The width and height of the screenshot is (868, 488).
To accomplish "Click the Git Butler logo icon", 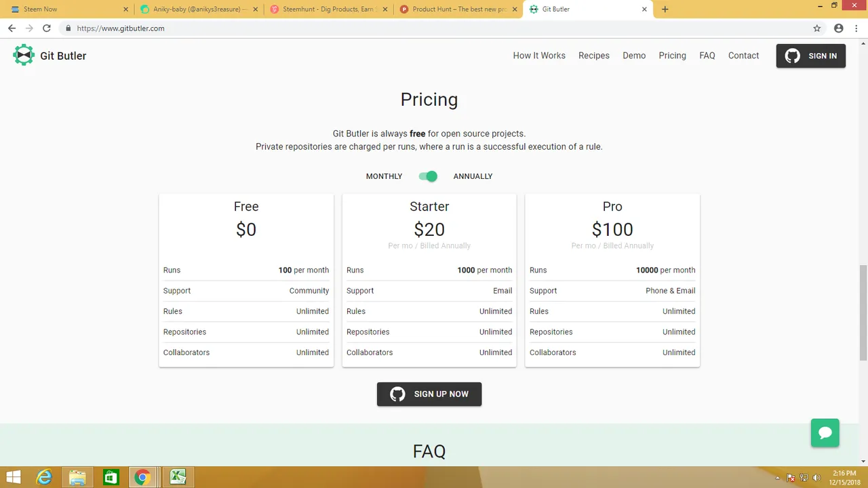I will (24, 55).
